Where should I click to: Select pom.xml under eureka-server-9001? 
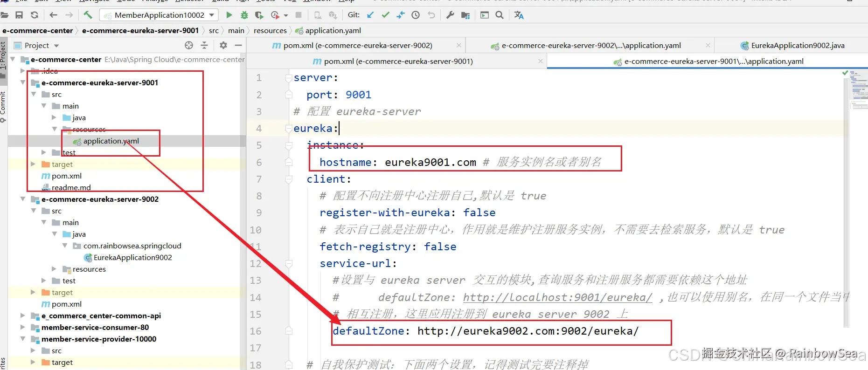click(66, 176)
